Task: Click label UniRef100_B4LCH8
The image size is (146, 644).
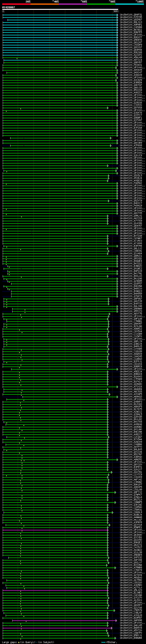Action: pyautogui.click(x=131, y=306)
